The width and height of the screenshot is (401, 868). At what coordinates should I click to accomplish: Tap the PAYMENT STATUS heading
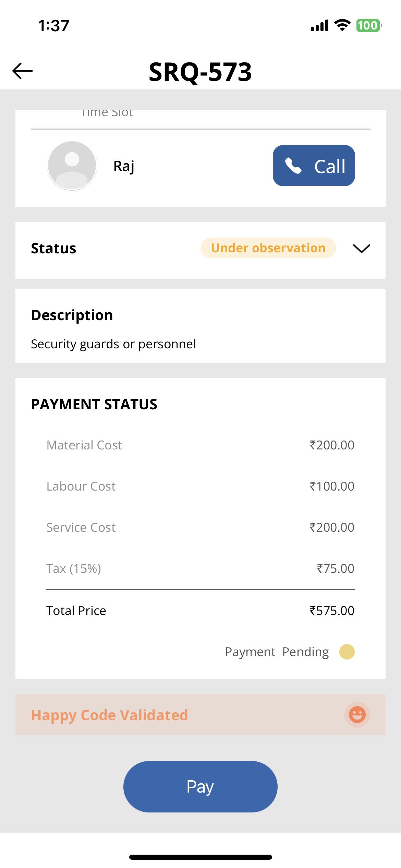tap(94, 405)
